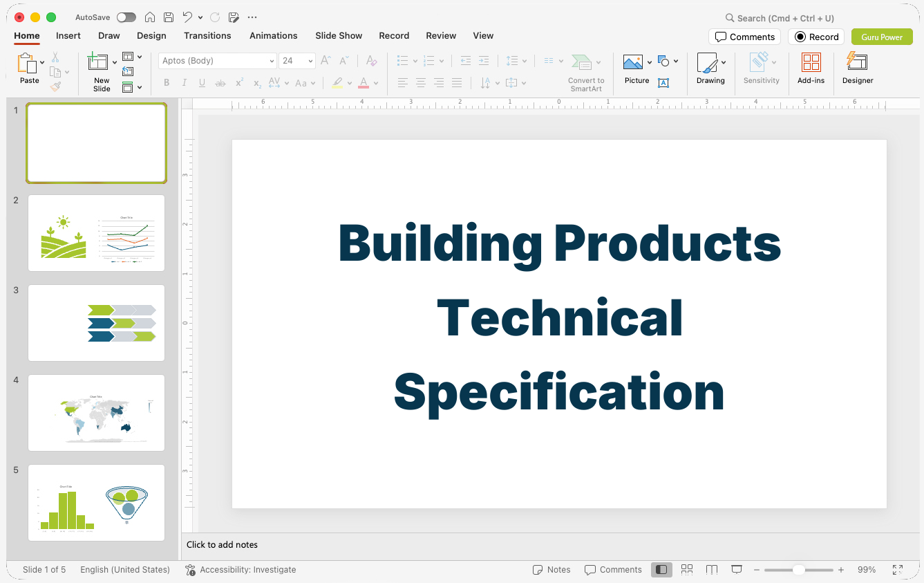Click the Subscript icon
Screen dimensions: 924x583
click(x=257, y=83)
